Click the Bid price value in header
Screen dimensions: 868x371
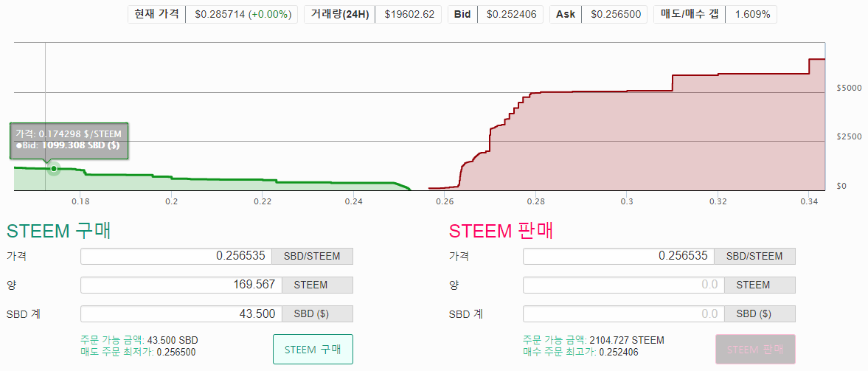coord(511,14)
